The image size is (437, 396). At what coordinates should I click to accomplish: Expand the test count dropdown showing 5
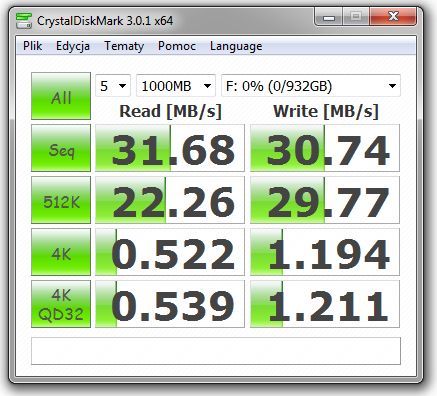(x=113, y=86)
